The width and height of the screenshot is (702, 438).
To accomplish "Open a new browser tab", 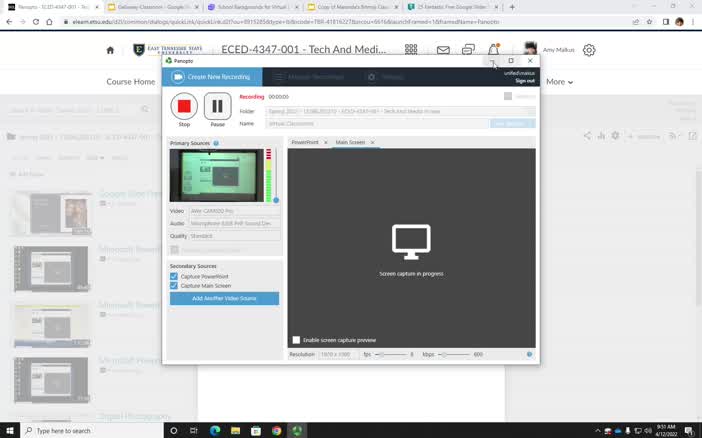I will [512, 7].
